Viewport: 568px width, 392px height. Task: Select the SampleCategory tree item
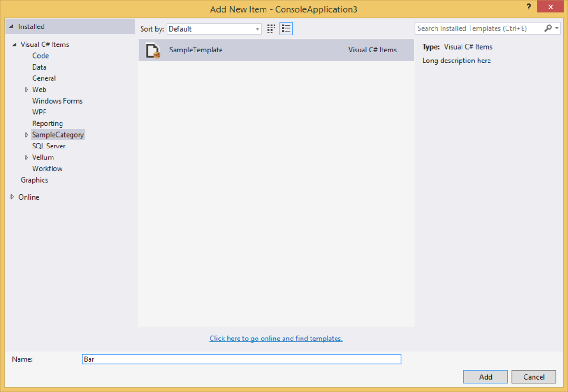click(x=58, y=135)
